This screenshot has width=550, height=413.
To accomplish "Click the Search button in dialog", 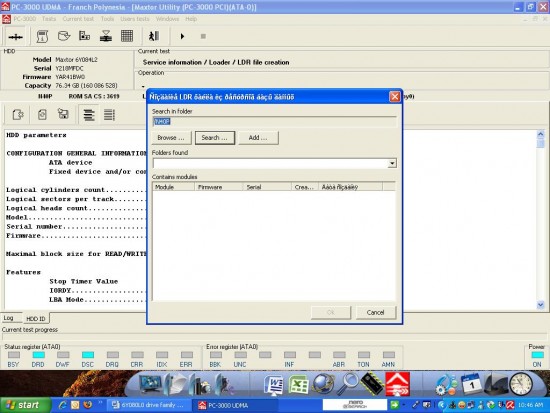I will [215, 138].
